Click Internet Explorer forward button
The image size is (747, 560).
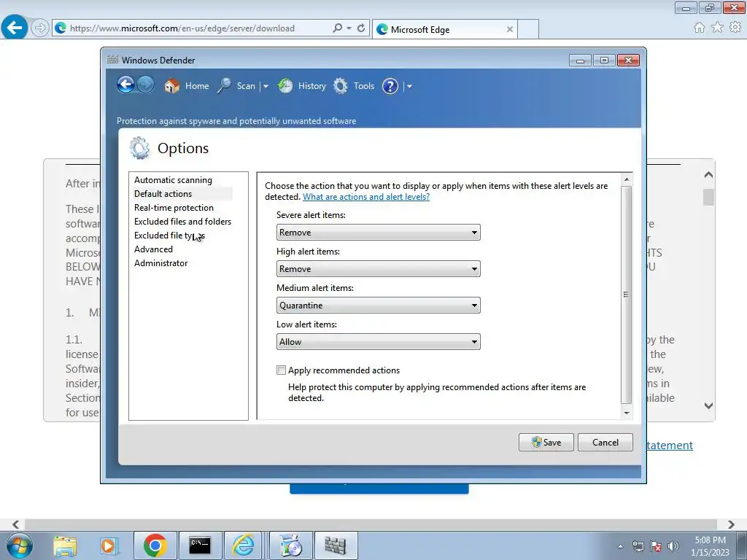[x=40, y=28]
